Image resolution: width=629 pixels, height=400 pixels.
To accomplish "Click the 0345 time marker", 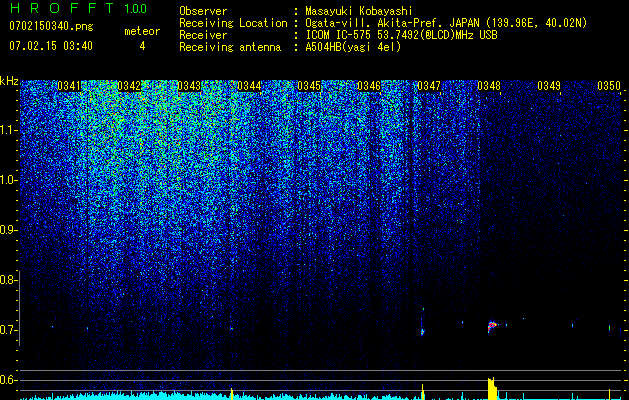I will coord(309,86).
